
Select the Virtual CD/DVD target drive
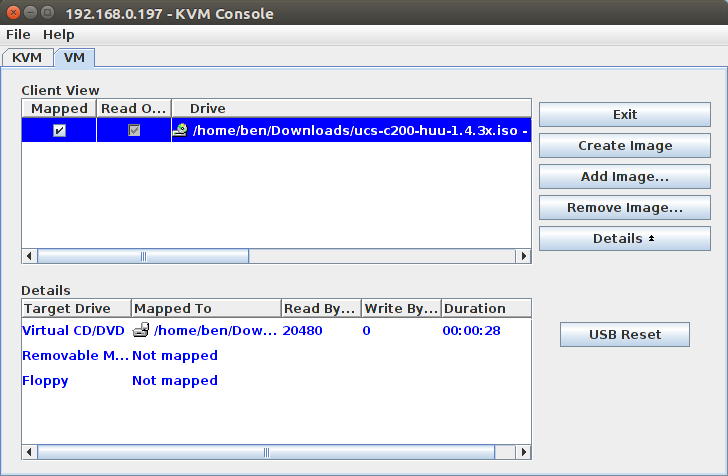click(x=73, y=331)
